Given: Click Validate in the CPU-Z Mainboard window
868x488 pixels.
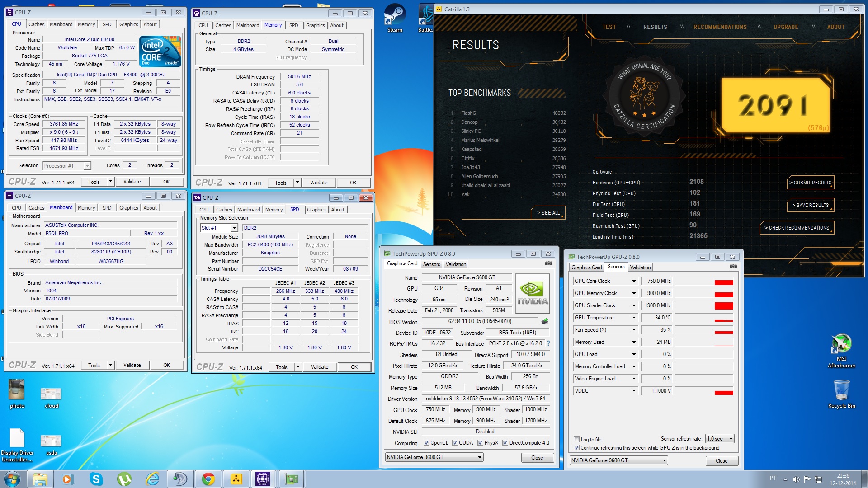Looking at the screenshot, I should coord(132,365).
